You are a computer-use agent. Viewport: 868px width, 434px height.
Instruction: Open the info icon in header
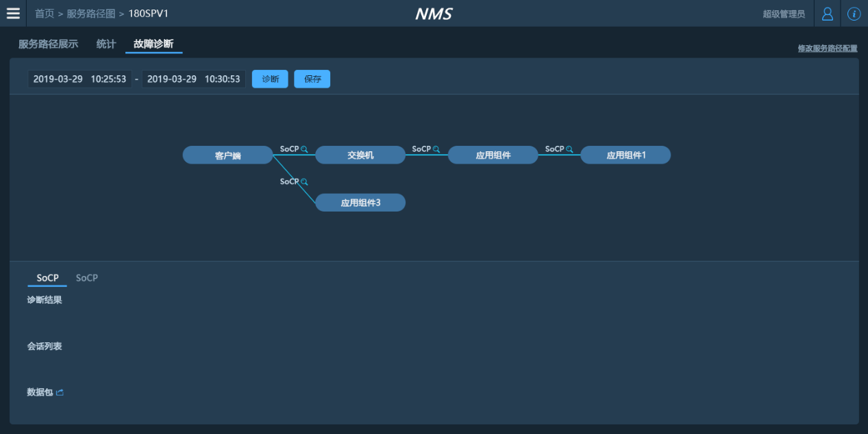click(x=854, y=14)
